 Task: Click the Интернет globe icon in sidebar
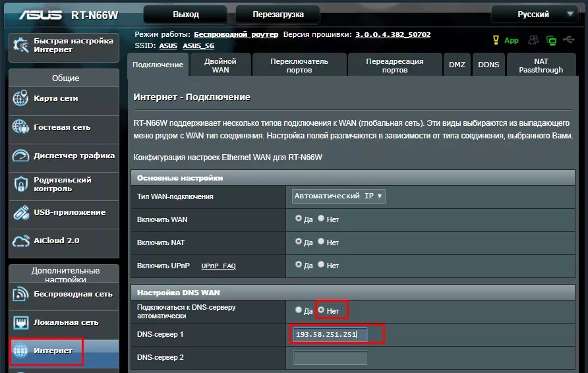tap(20, 351)
